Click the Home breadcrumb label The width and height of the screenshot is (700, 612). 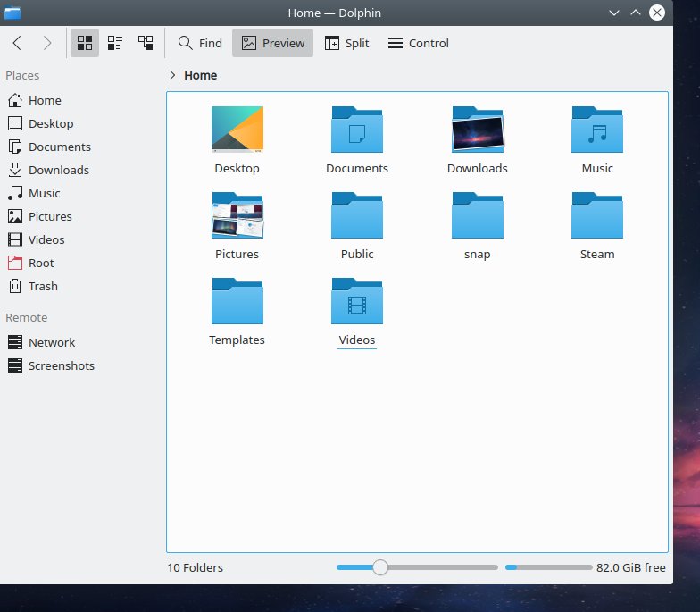point(201,75)
